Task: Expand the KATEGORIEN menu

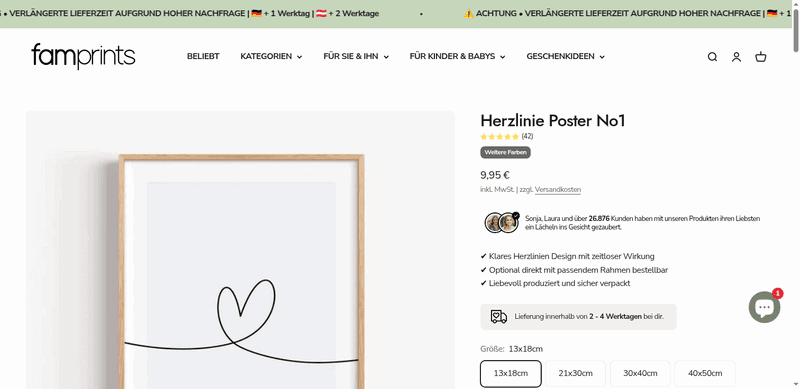Action: click(271, 57)
